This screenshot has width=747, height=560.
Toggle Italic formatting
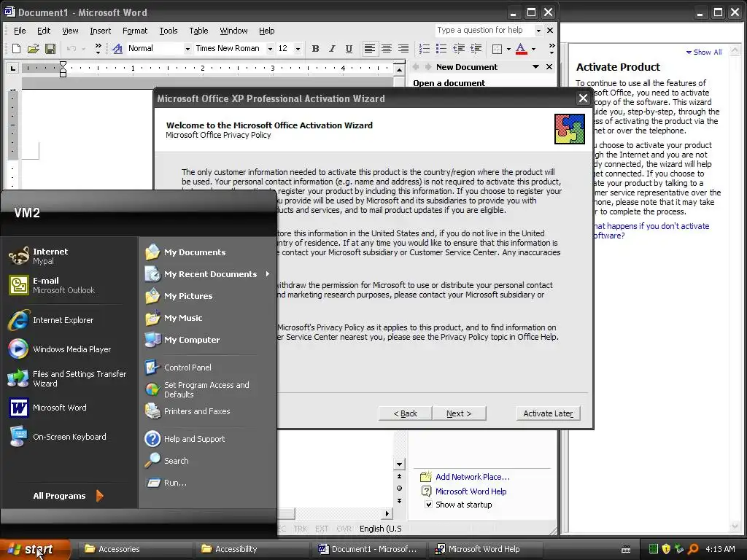pos(332,49)
